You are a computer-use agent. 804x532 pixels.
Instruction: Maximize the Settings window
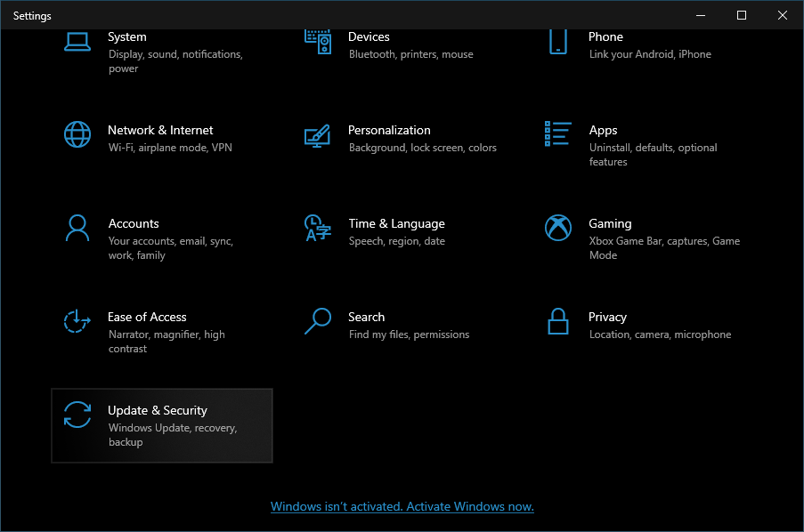[742, 15]
